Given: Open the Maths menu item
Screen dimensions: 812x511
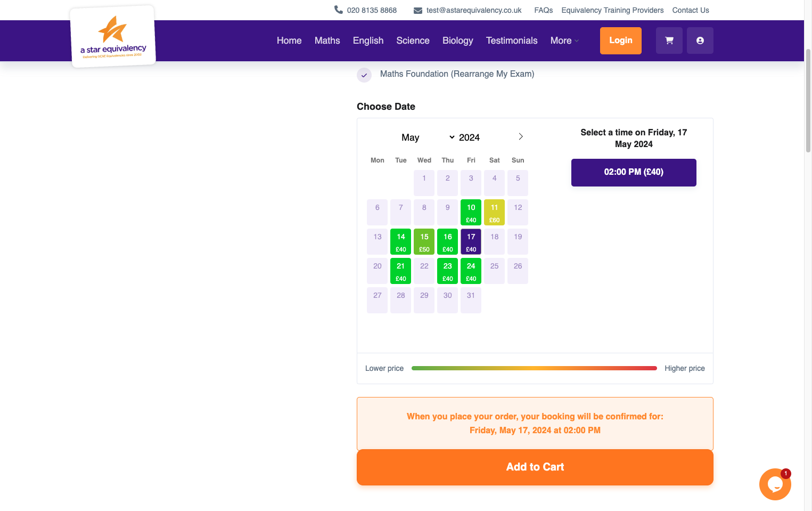Looking at the screenshot, I should 327,40.
